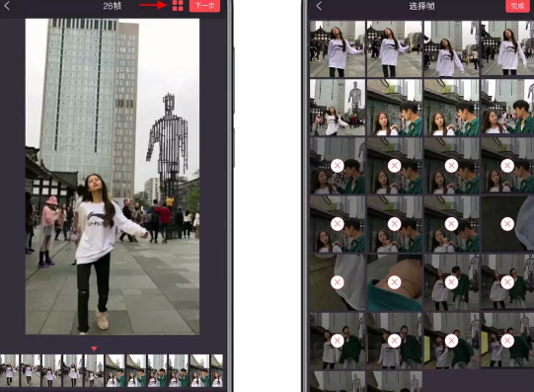Image resolution: width=534 pixels, height=392 pixels.
Task: Go back using the arrow on the 26帧 screen
Action: point(7,6)
